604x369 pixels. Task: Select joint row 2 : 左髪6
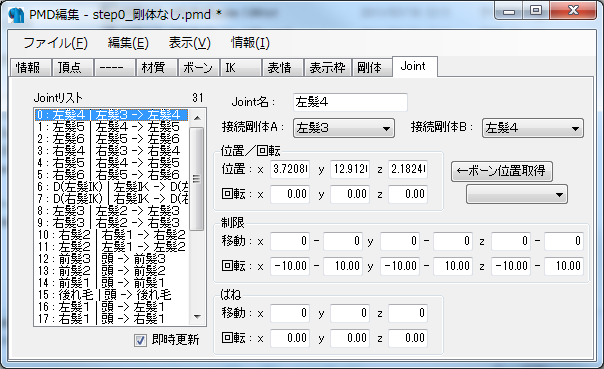pyautogui.click(x=111, y=139)
